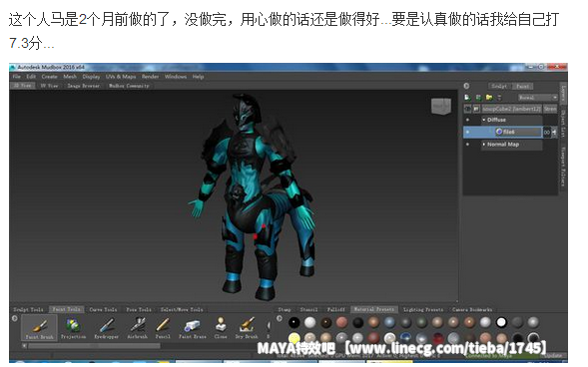Open the Render menu

(x=150, y=77)
